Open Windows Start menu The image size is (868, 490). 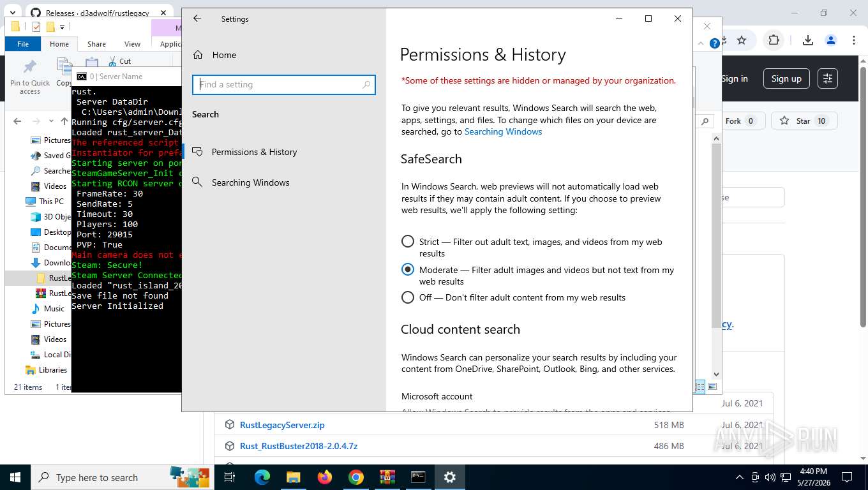(x=15, y=477)
